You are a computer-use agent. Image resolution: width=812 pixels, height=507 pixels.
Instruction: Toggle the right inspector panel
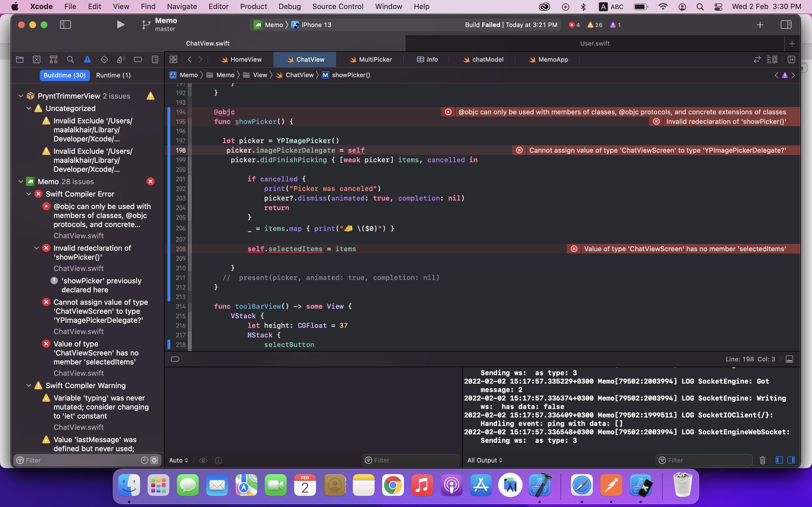coord(786,25)
